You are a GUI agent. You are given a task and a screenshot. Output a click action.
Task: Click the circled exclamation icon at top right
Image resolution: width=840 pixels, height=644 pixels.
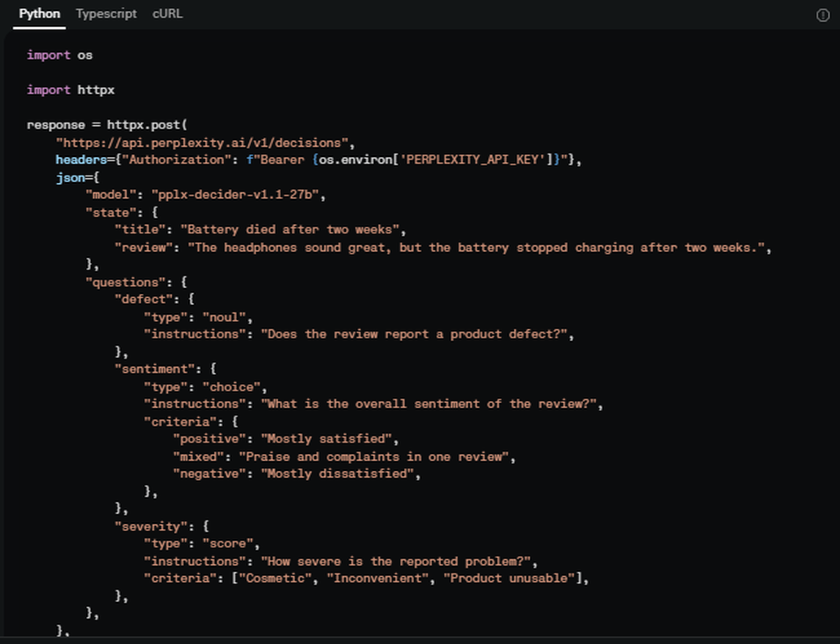pyautogui.click(x=822, y=15)
